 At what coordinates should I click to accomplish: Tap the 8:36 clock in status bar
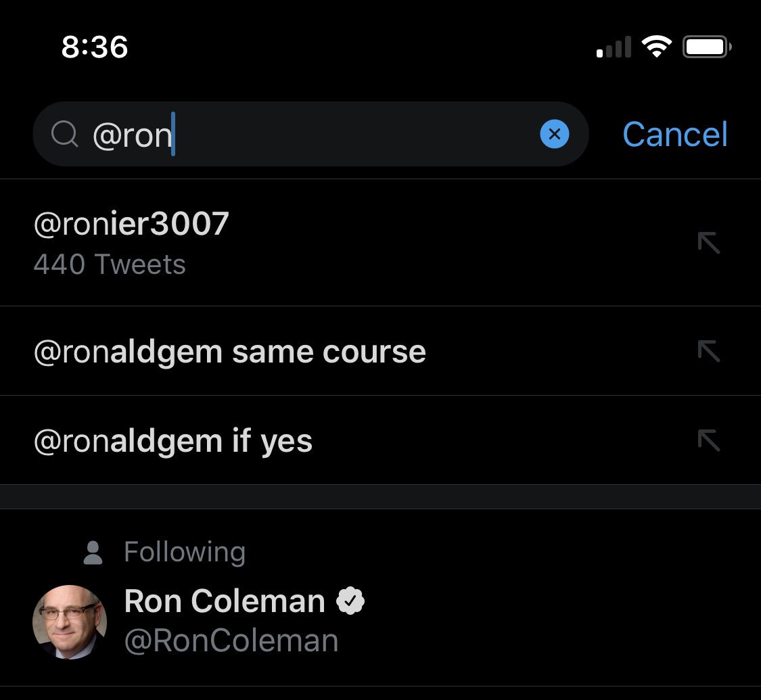click(95, 47)
